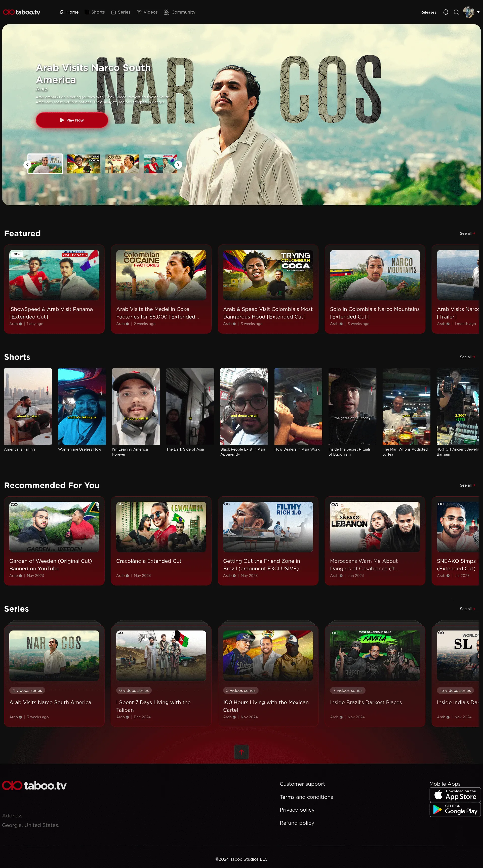Go to next hero carousel slide
Viewport: 483px width, 868px height.
click(178, 165)
